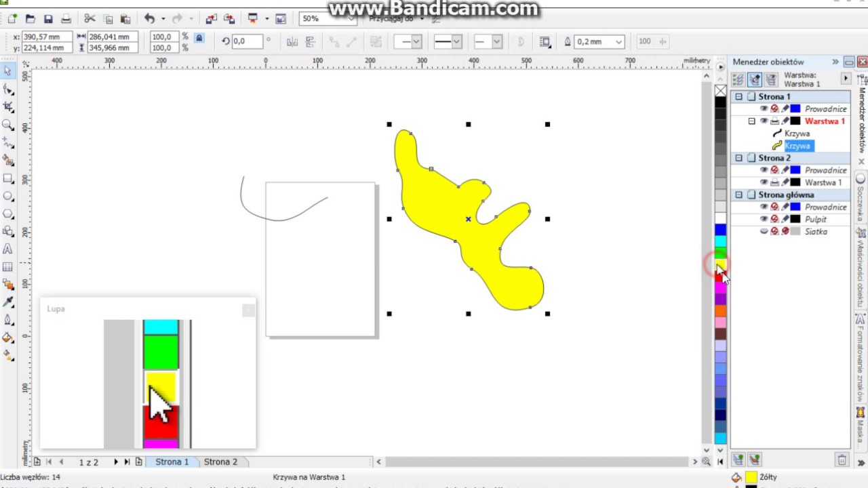Toggle printable icon of red Warstwa 1

coord(774,121)
